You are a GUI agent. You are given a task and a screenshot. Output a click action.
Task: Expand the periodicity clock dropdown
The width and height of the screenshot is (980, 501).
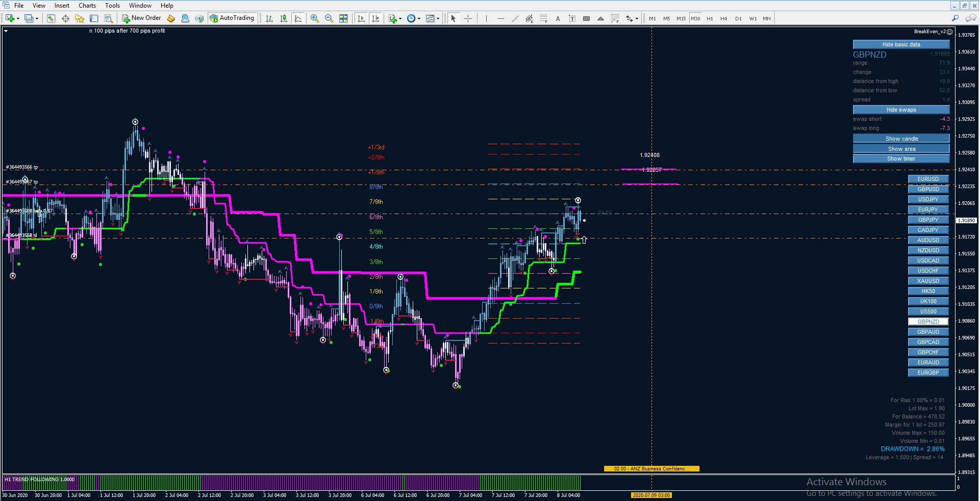pos(419,18)
